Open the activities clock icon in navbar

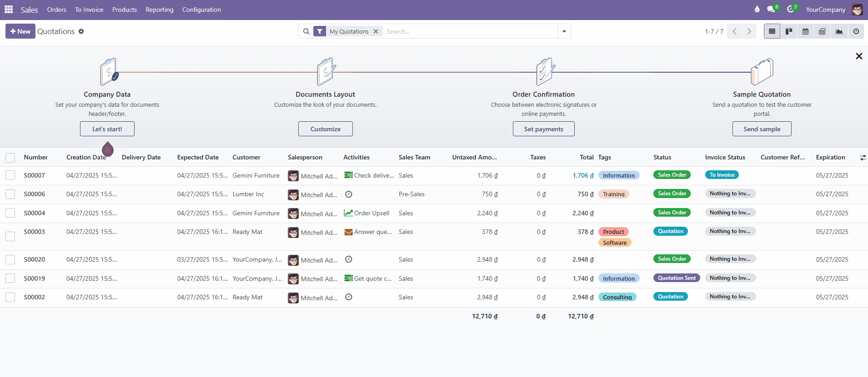[x=791, y=10]
